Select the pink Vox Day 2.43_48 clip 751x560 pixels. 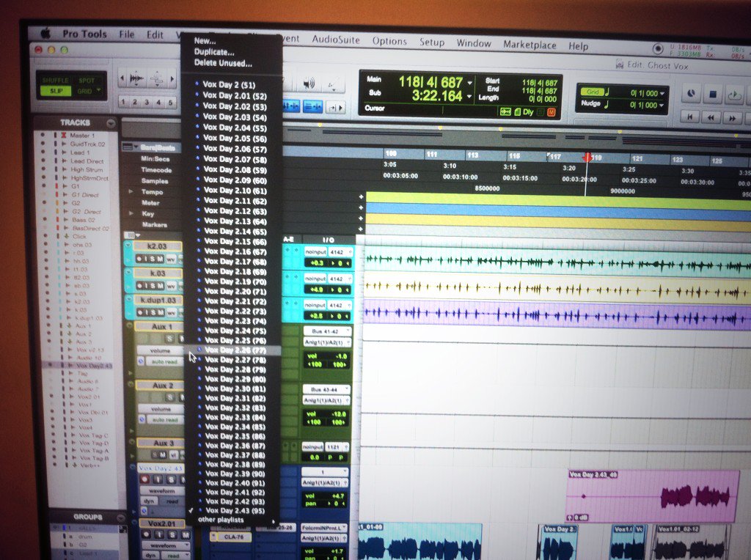pyautogui.click(x=652, y=496)
